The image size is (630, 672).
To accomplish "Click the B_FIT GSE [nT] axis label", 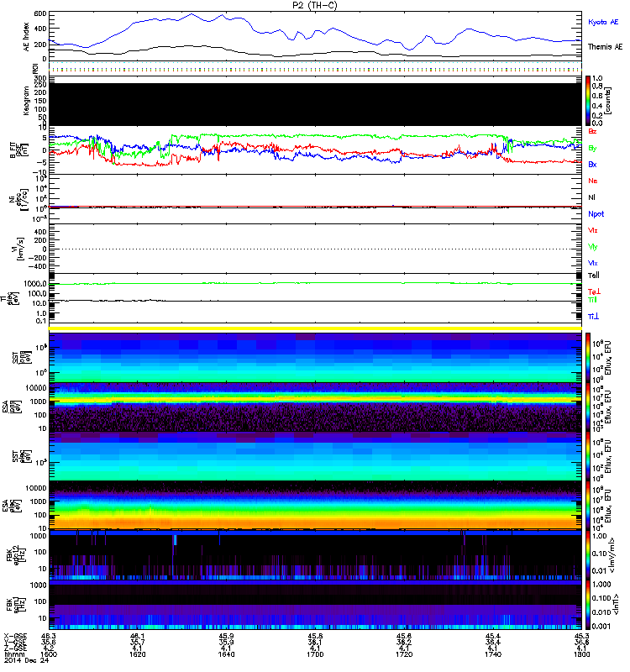I will 18,150.
